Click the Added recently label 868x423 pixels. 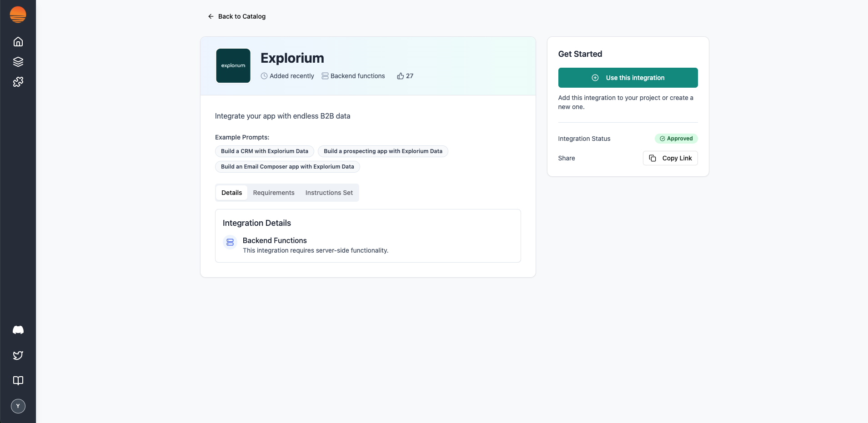[292, 76]
